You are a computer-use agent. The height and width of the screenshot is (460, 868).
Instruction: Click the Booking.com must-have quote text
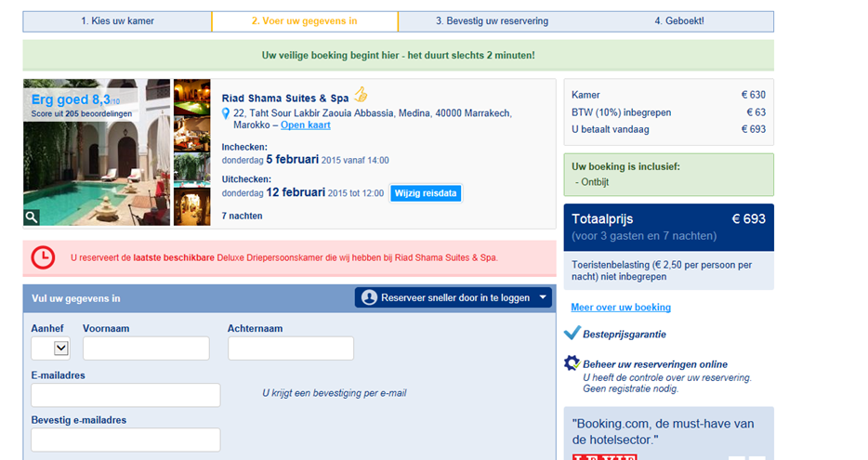(x=663, y=432)
